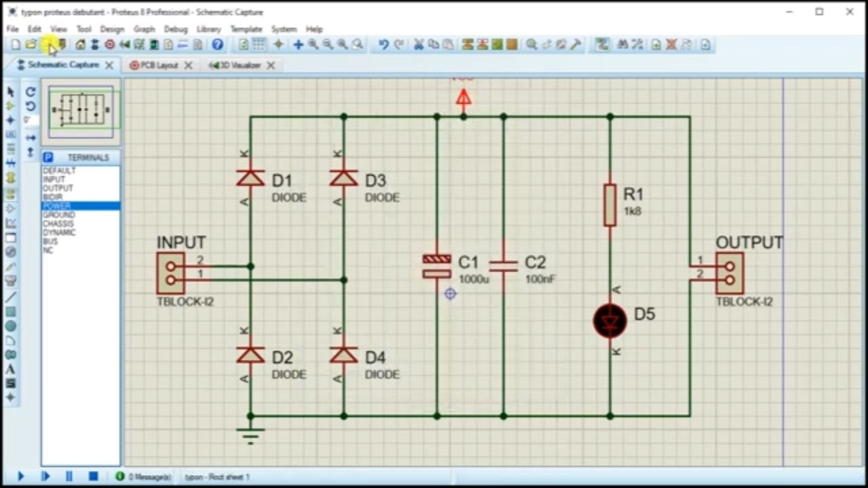Select the Terminals Mode sidebar tool

tap(10, 193)
